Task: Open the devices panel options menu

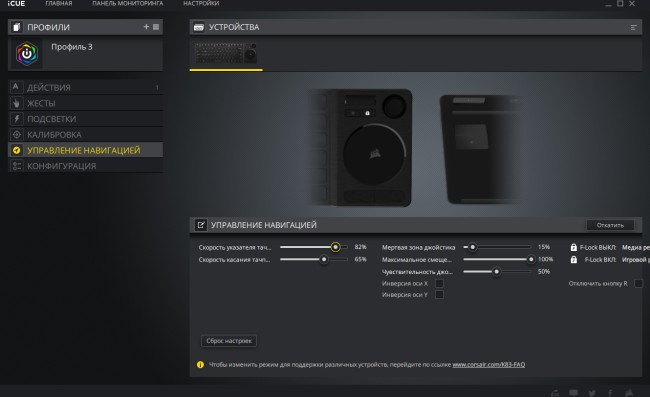Action: 633,27
